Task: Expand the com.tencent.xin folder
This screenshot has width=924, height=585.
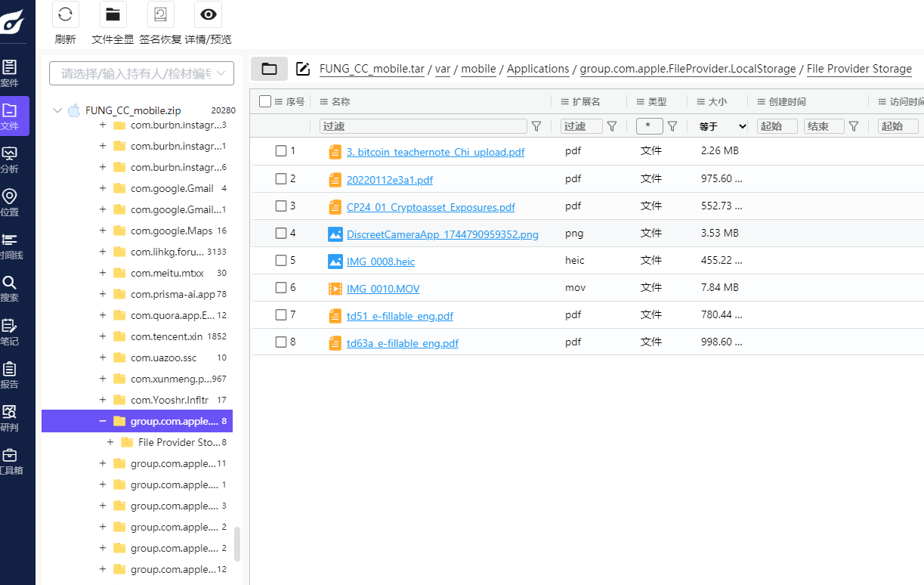Action: [x=102, y=336]
